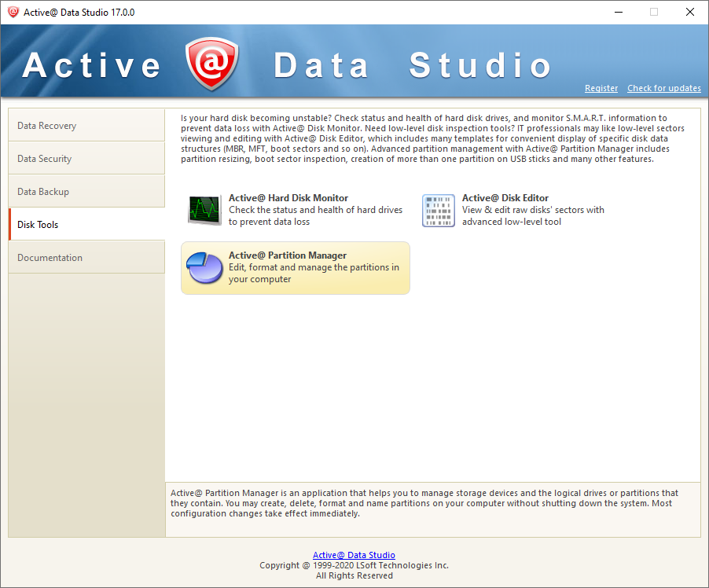The image size is (709, 588).
Task: Switch to the Data Recovery tab
Action: [x=86, y=125]
